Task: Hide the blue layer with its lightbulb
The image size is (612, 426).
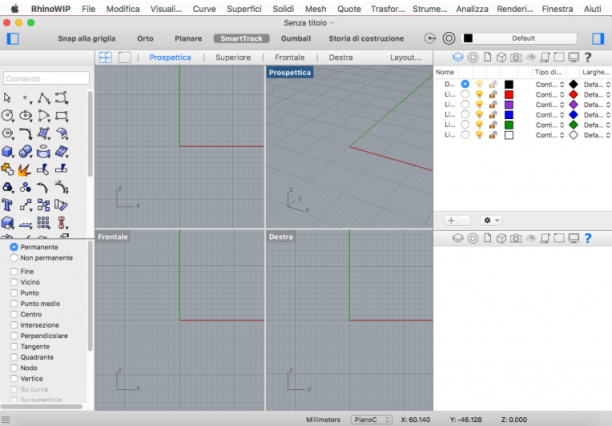Action: click(x=479, y=115)
